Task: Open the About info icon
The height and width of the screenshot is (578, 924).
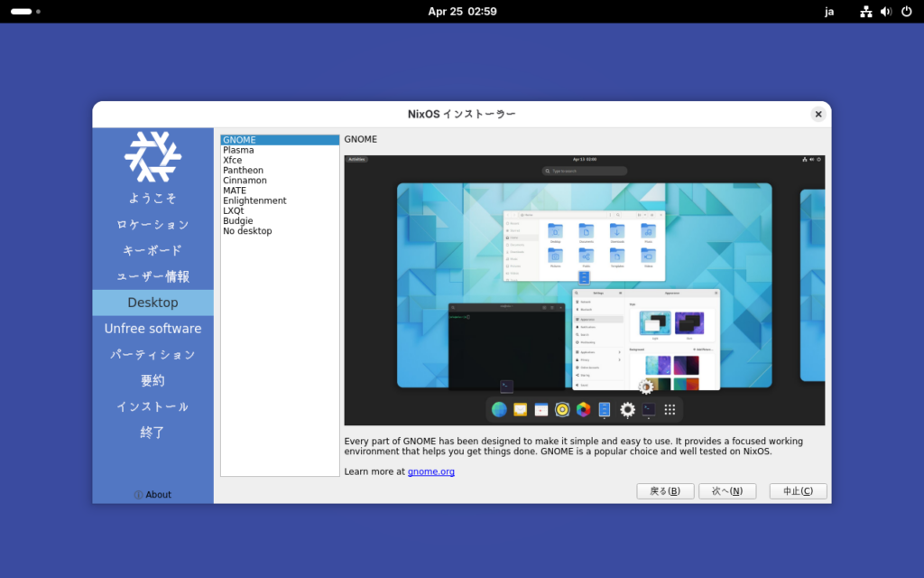Action: [x=139, y=495]
